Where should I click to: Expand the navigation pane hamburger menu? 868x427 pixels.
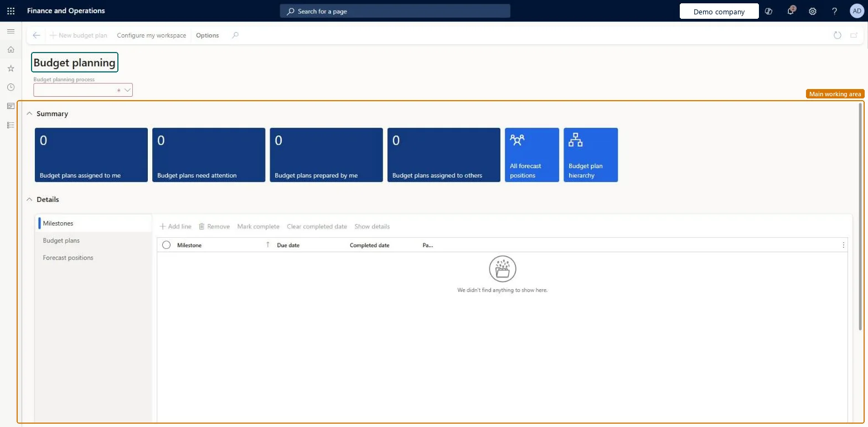point(11,32)
